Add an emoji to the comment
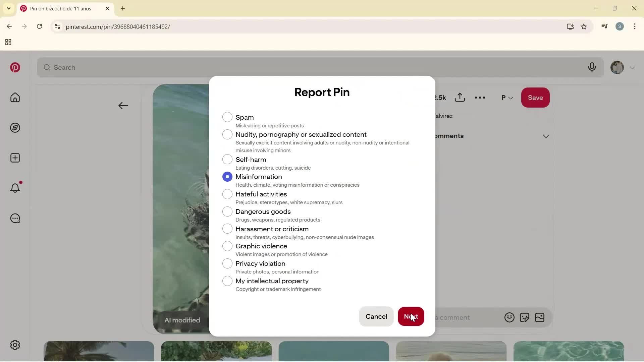Screen dimensions: 644x362 pyautogui.click(x=509, y=317)
